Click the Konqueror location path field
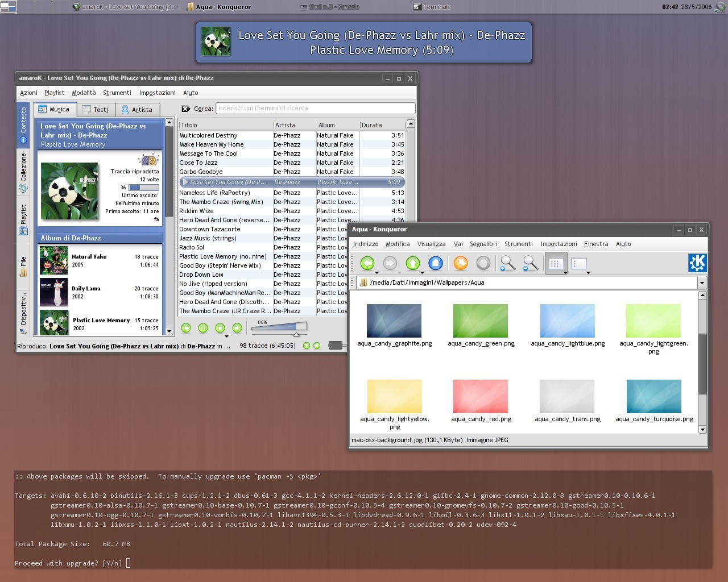The image size is (728, 582). pos(527,282)
